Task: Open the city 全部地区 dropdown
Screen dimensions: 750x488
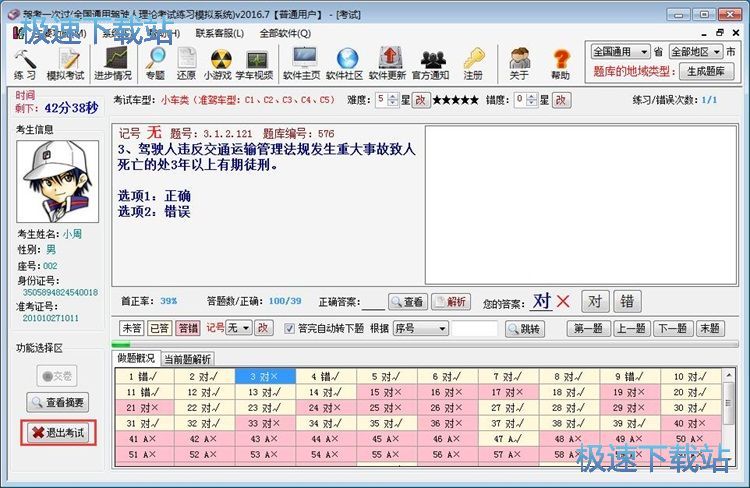Action: tap(695, 51)
